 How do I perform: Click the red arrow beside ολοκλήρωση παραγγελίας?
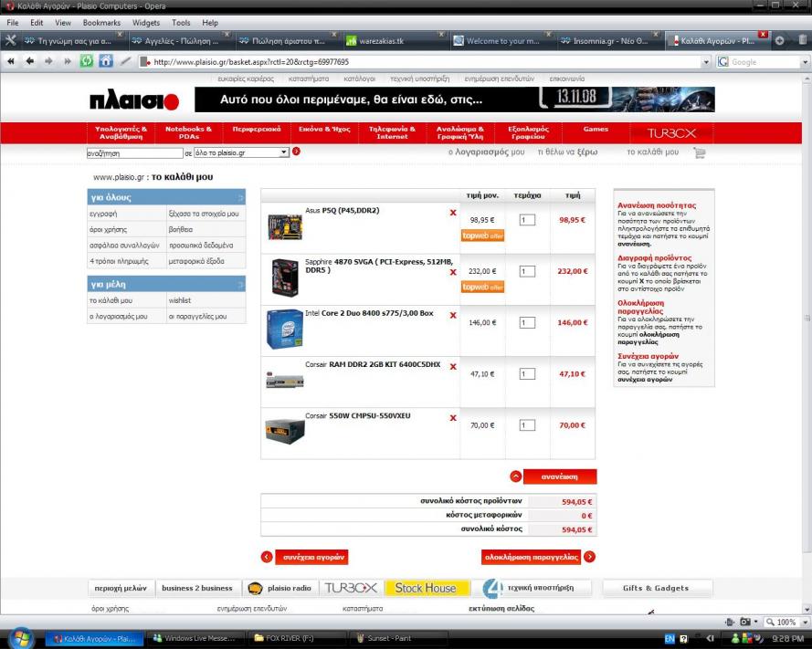coord(589,557)
